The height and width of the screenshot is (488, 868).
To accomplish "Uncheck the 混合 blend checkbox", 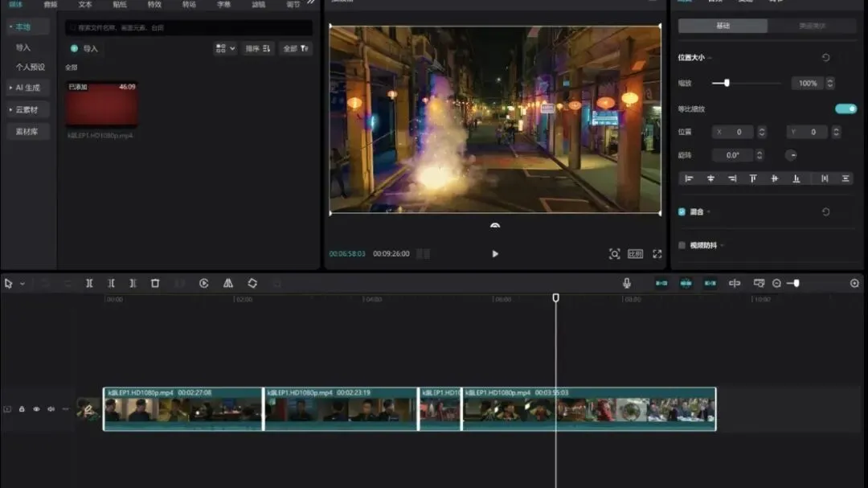I will tap(682, 212).
